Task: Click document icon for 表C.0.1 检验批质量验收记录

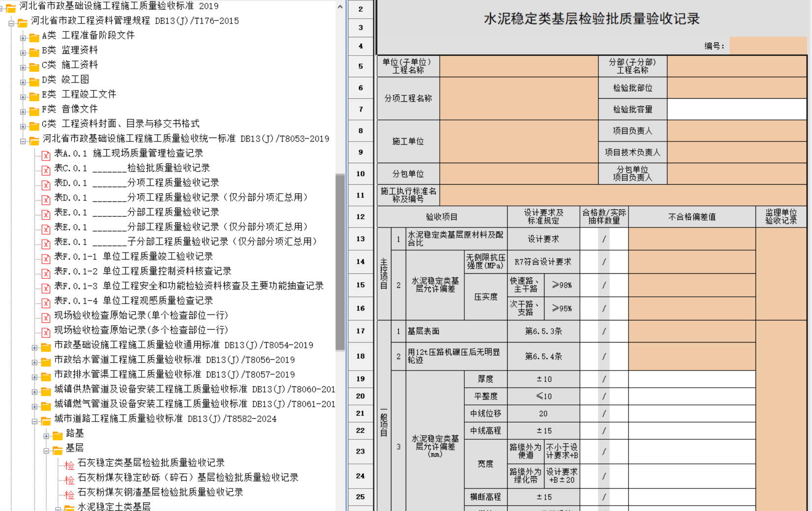Action: (x=46, y=170)
